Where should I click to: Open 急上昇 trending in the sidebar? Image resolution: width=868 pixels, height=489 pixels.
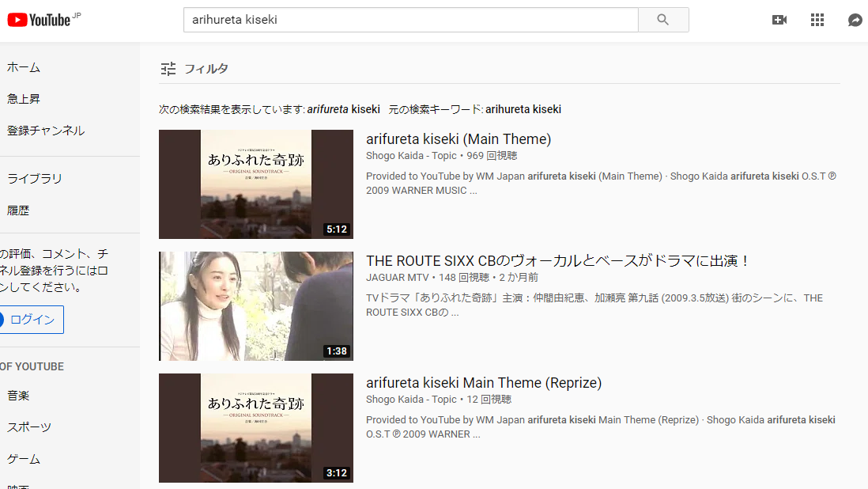pyautogui.click(x=23, y=99)
